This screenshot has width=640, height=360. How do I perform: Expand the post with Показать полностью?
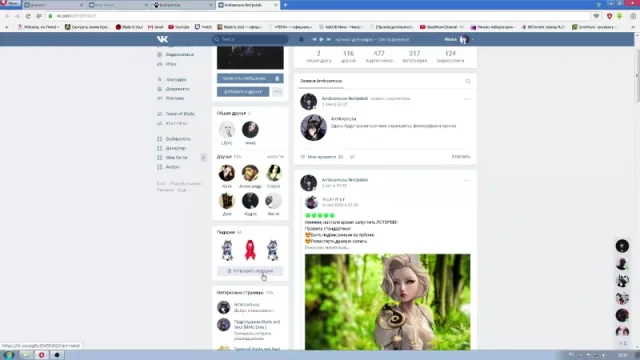[x=327, y=248]
